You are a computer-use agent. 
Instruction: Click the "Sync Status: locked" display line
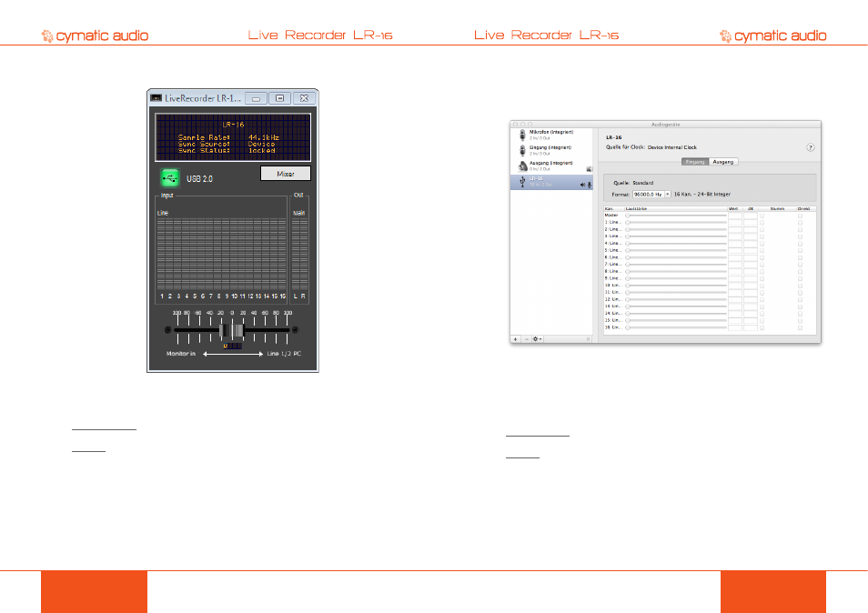[227, 150]
